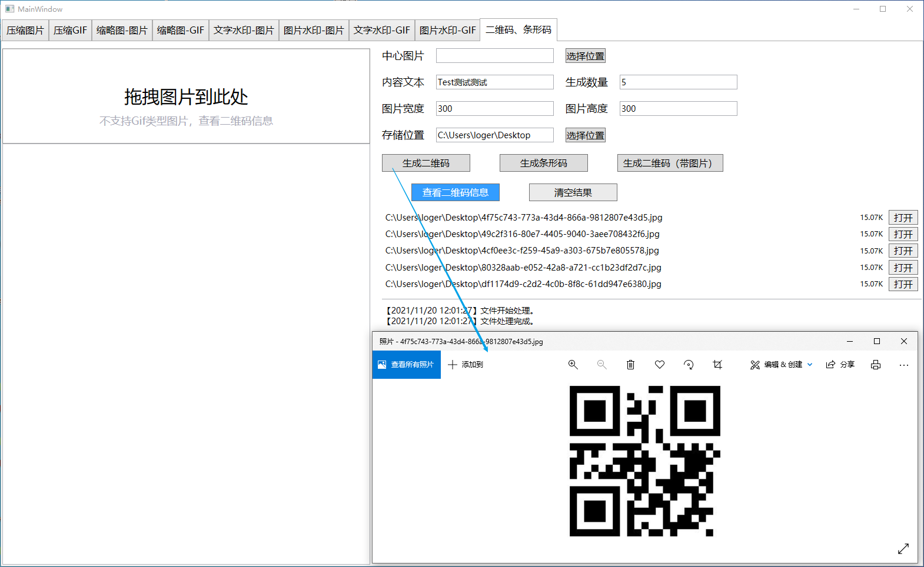Choose center image via 选择位置 button

coord(586,56)
